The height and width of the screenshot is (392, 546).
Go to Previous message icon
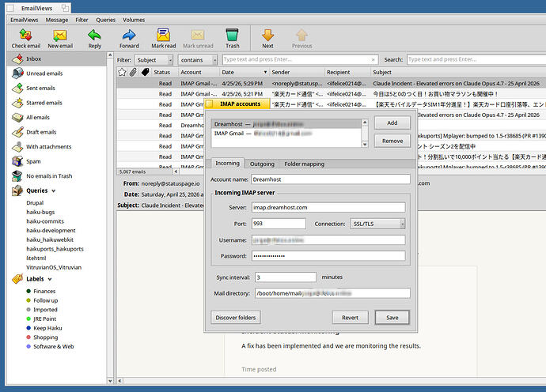[x=301, y=35]
